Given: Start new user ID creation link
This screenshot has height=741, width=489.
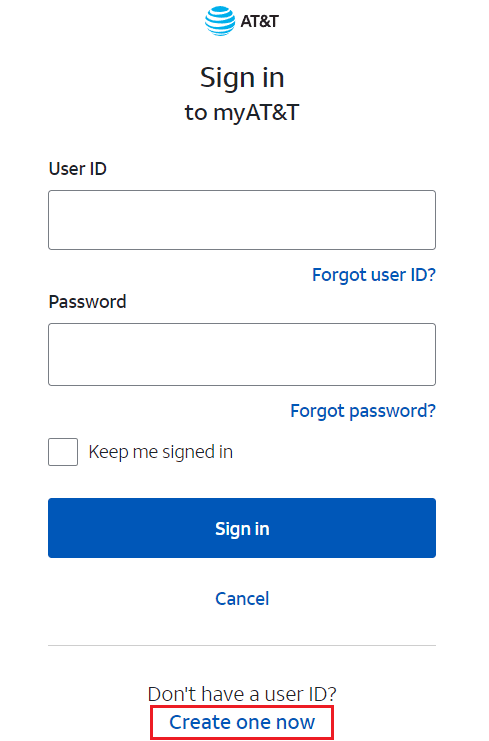Looking at the screenshot, I should 242,722.
